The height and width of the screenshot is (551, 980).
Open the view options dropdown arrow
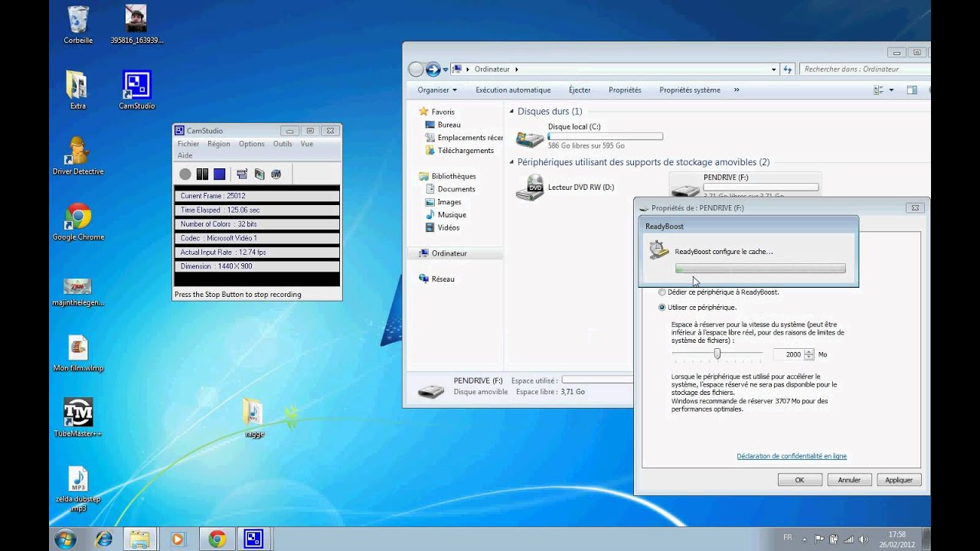point(891,90)
